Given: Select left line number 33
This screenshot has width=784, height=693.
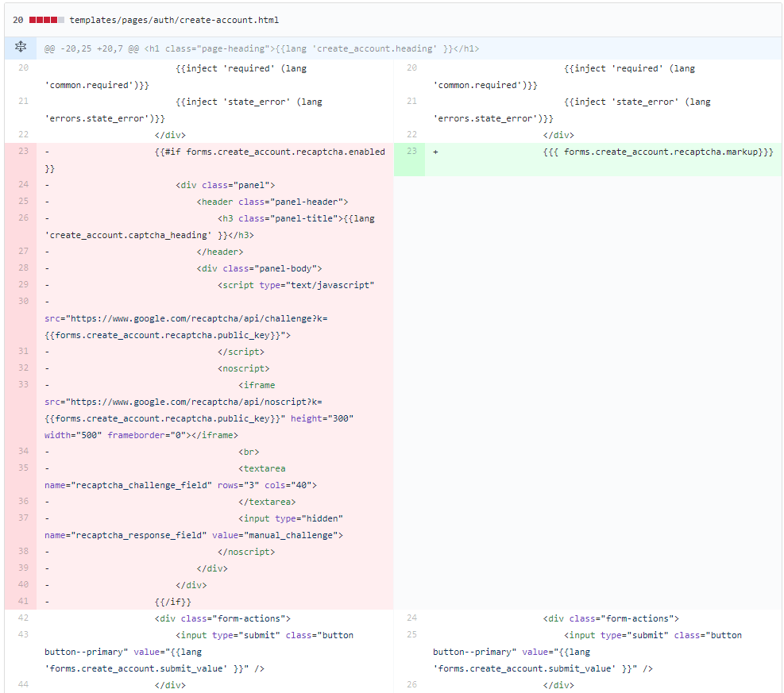Looking at the screenshot, I should 24,384.
